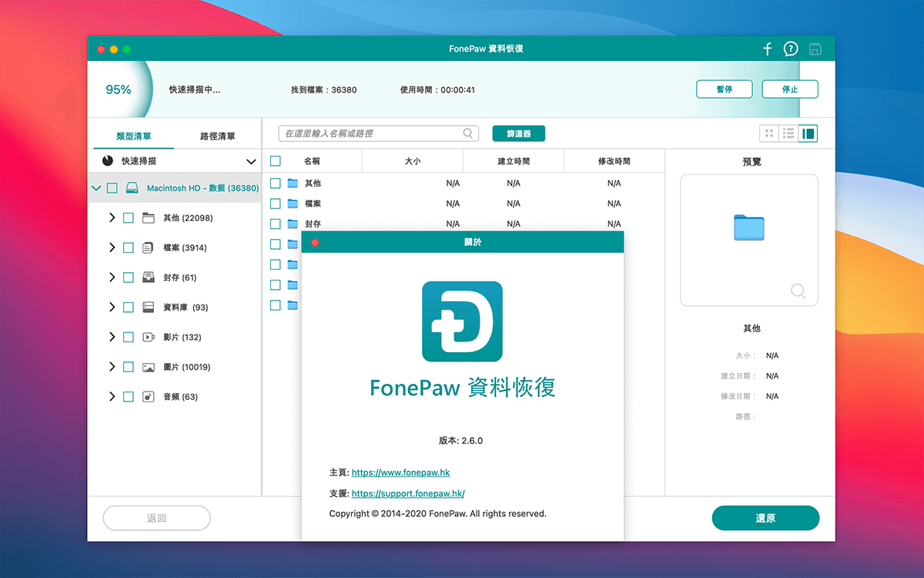The width and height of the screenshot is (924, 578).
Task: Expand the 音頻 (63) category
Action: point(112,397)
